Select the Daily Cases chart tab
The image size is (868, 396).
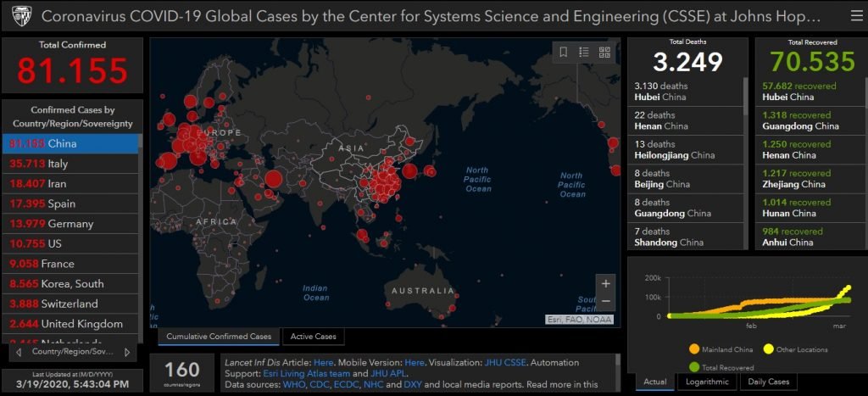(768, 382)
